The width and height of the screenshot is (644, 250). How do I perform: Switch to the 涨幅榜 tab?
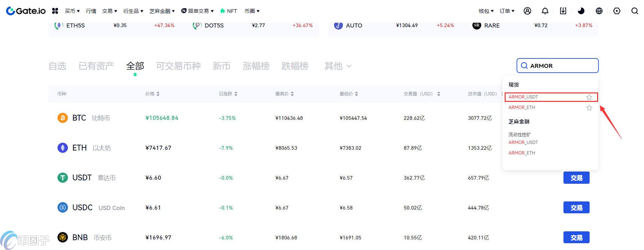(x=256, y=66)
